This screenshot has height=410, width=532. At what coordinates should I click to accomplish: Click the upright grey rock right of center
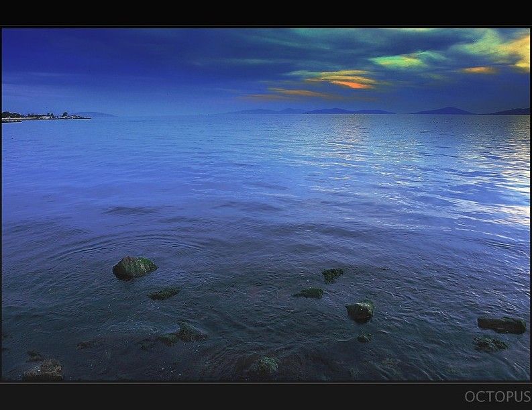tap(360, 311)
